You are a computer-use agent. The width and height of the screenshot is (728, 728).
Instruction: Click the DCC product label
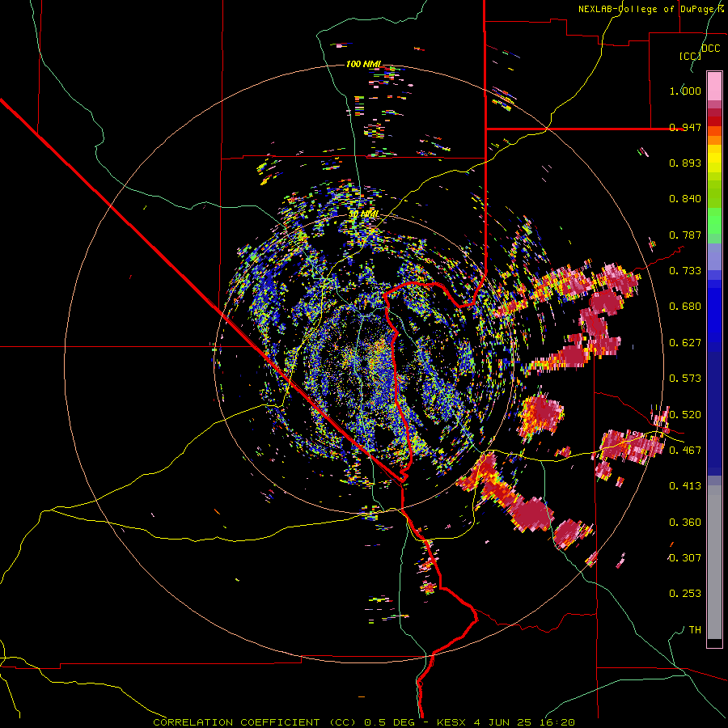(x=710, y=49)
